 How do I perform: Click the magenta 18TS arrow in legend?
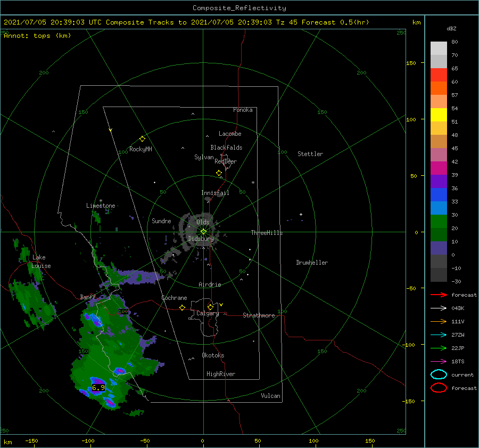[x=439, y=362]
